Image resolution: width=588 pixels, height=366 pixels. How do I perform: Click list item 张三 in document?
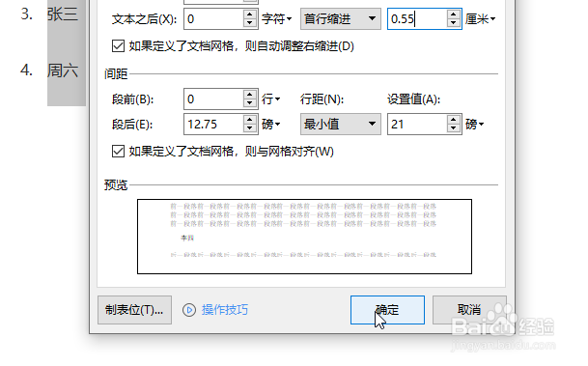62,14
